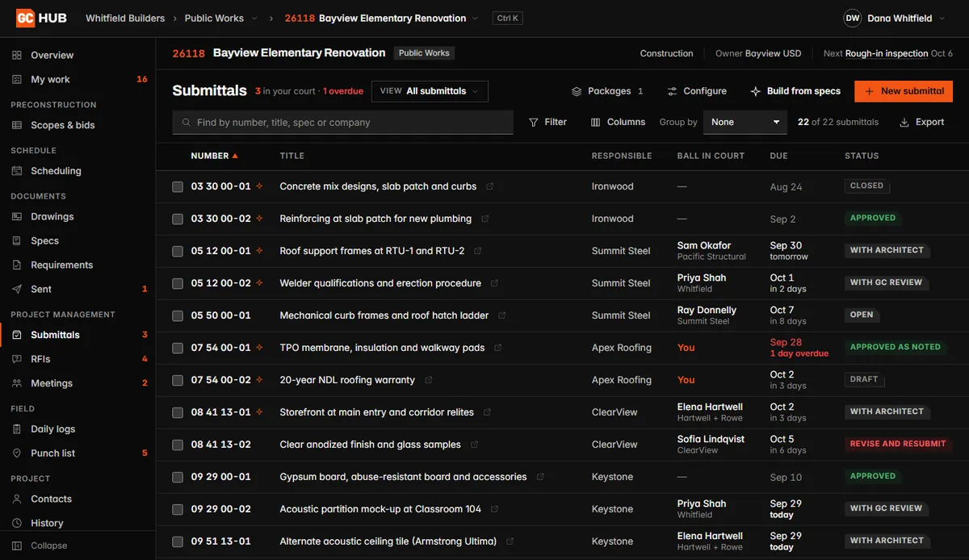Click the Punch list pin icon

tap(17, 453)
